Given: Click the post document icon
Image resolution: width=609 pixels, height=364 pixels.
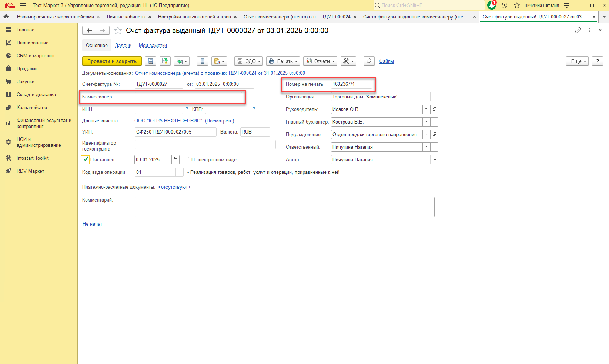Looking at the screenshot, I should pyautogui.click(x=165, y=61).
